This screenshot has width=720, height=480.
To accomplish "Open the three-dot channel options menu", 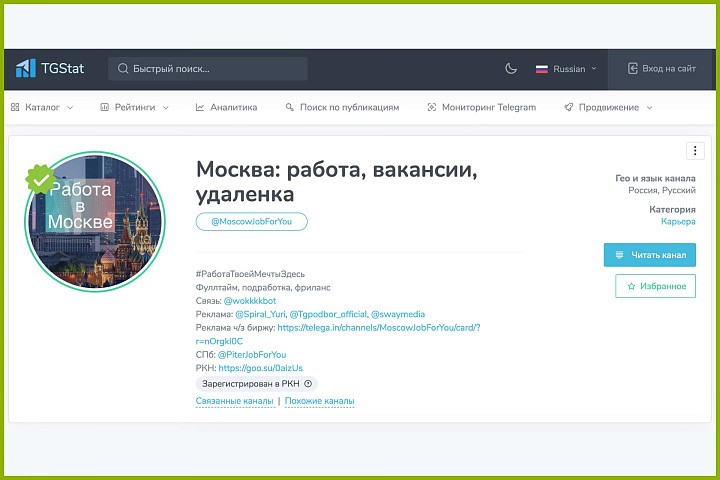I will tap(695, 151).
